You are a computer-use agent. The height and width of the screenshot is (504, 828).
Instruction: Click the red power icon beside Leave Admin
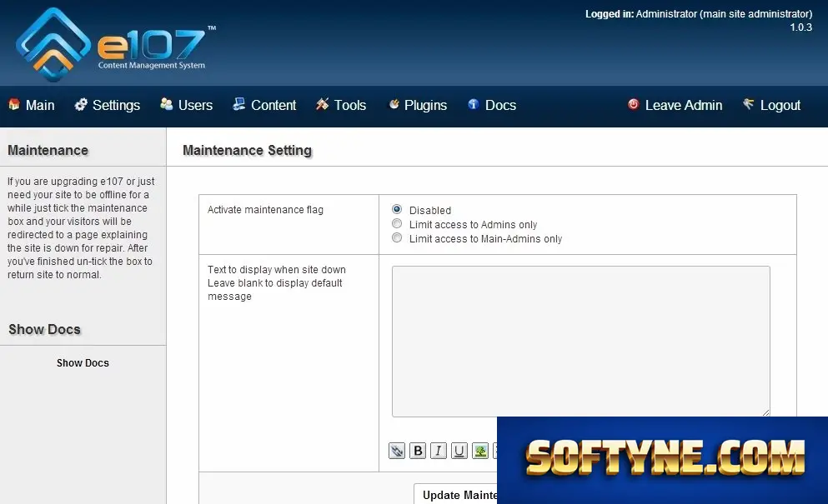[633, 104]
